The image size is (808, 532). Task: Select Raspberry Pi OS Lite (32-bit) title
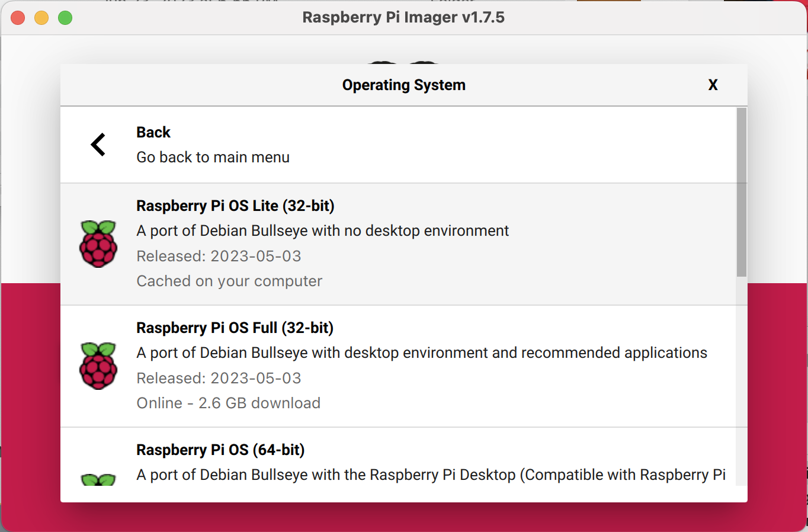coord(235,206)
